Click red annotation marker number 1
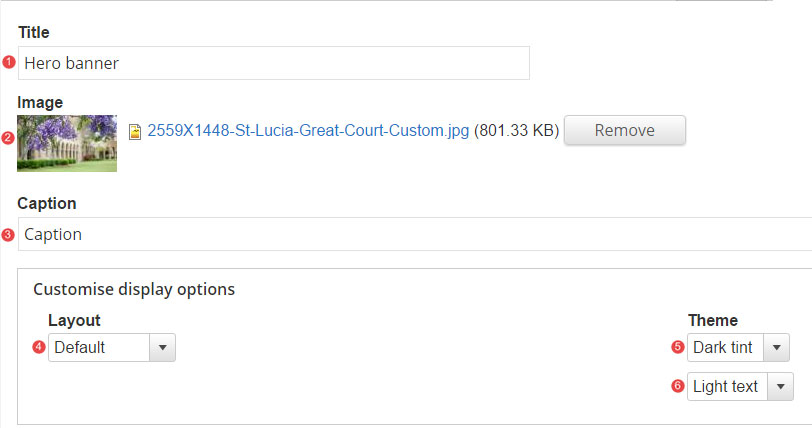 [9, 62]
